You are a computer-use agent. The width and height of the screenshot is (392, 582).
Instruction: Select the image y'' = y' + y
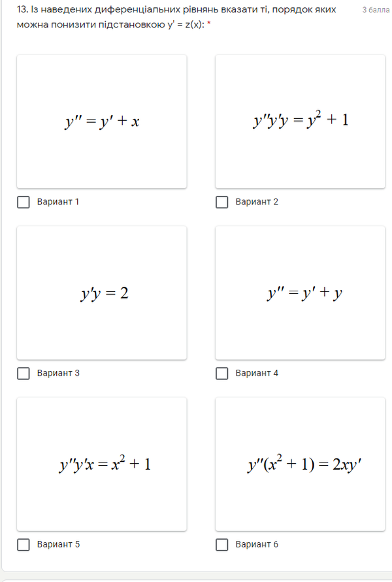click(301, 293)
